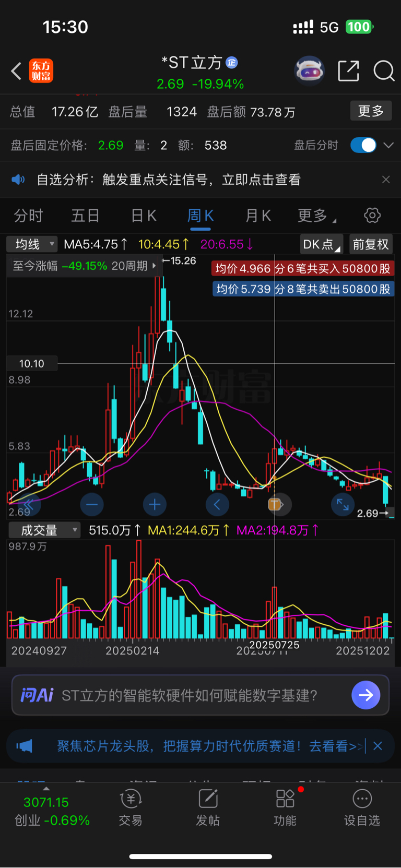This screenshot has height=868, width=401.
Task: Tap the blue 均价5.739 sell summary label
Action: click(x=303, y=289)
